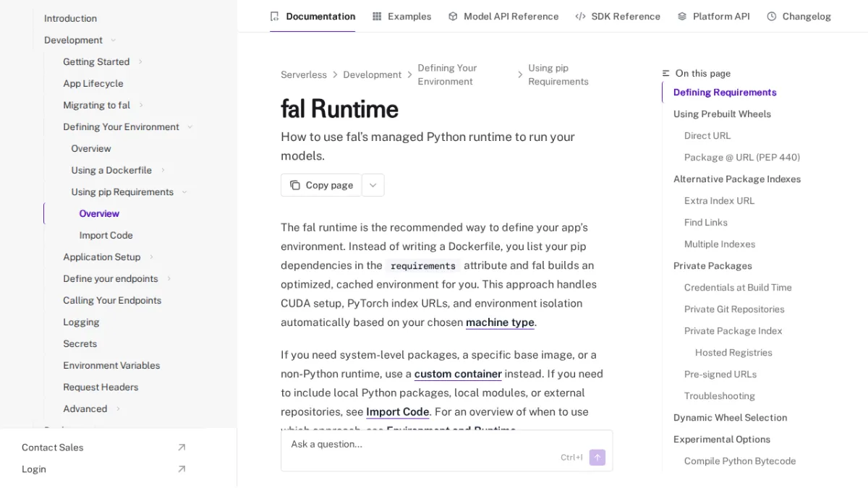Open Import Code in the sidebar
The width and height of the screenshot is (868, 488).
(x=106, y=236)
